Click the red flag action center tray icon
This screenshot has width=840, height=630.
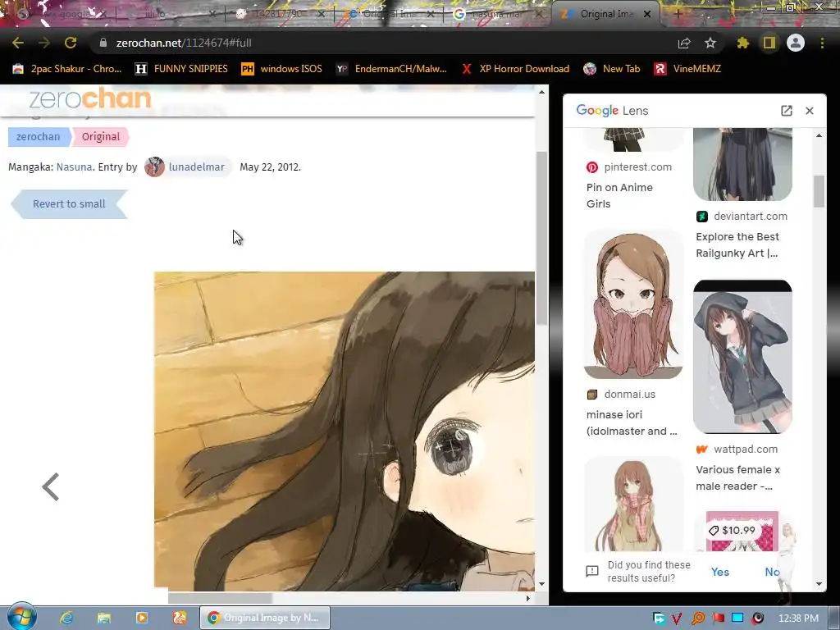click(718, 619)
